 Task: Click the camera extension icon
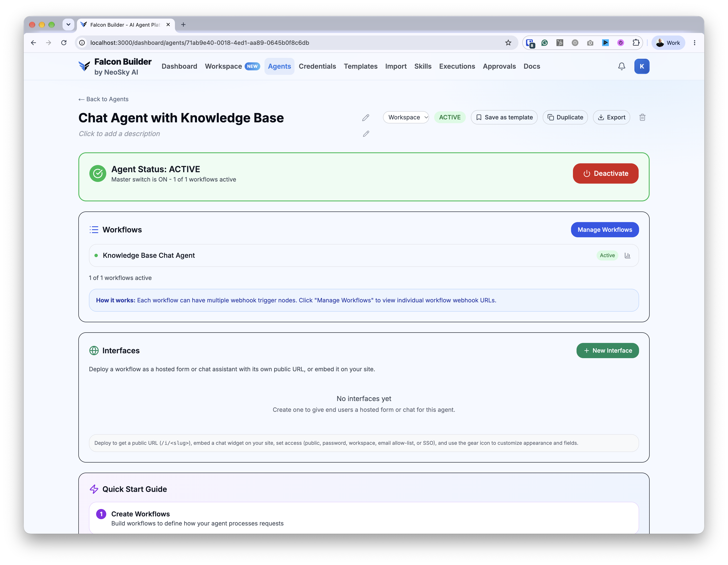coord(590,43)
